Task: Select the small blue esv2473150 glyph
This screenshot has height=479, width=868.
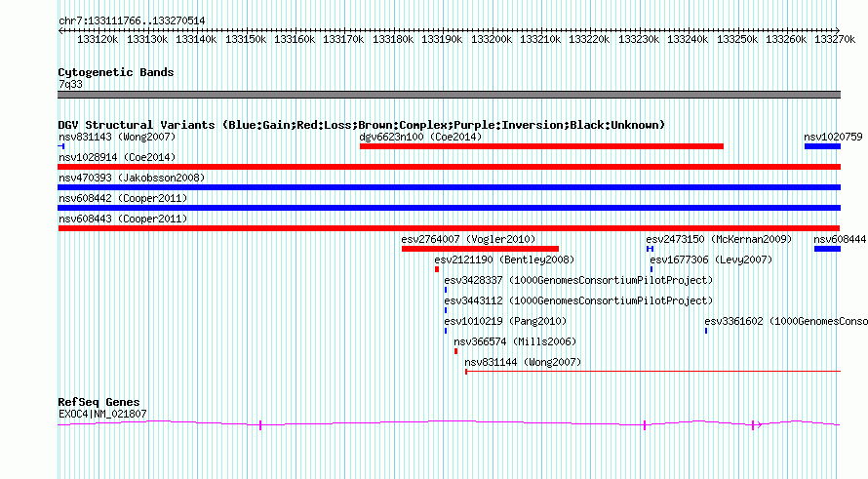Action: point(650,249)
